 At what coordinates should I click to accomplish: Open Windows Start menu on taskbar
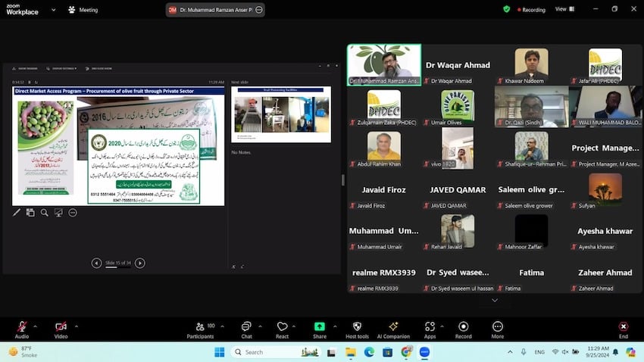[x=220, y=352]
